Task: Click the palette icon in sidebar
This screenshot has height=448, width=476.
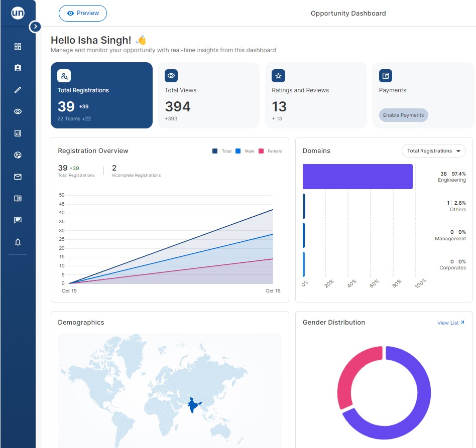Action: click(18, 155)
